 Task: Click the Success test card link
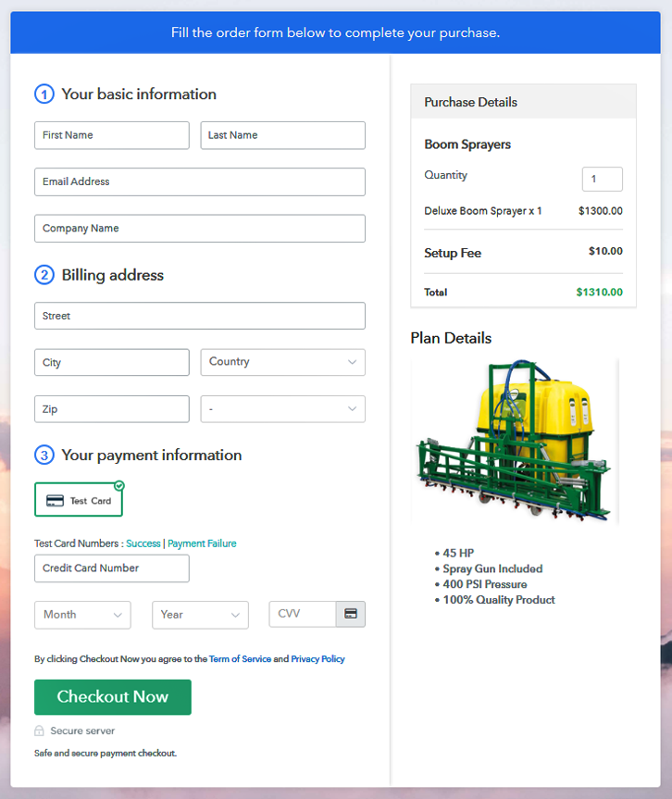pyautogui.click(x=143, y=543)
